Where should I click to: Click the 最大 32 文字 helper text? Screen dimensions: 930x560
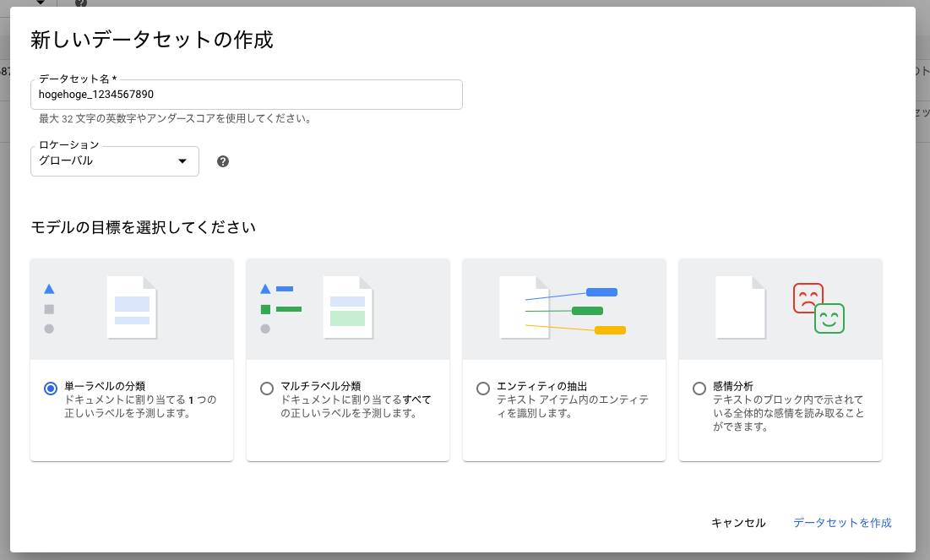tap(176, 118)
